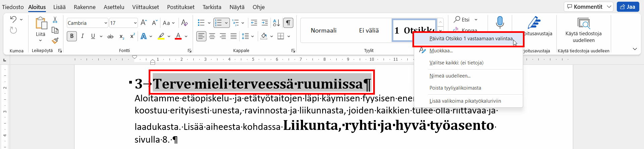The height and width of the screenshot is (149, 644).
Task: Decrease paragraph indent
Action: click(x=254, y=23)
